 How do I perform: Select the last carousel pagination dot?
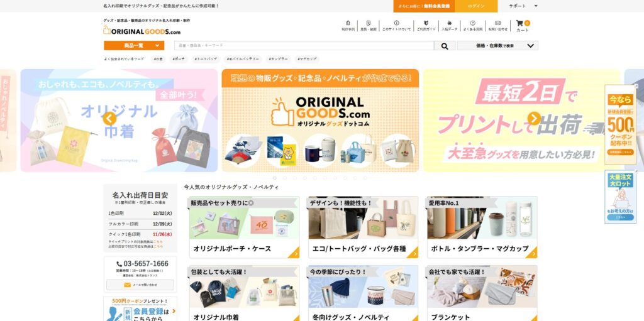click(365, 178)
